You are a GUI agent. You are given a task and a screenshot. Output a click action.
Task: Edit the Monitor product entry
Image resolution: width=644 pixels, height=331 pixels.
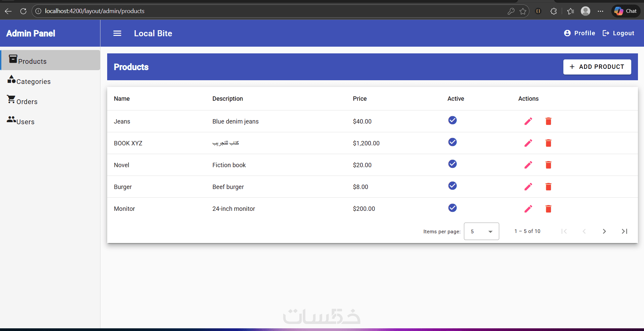pyautogui.click(x=528, y=209)
